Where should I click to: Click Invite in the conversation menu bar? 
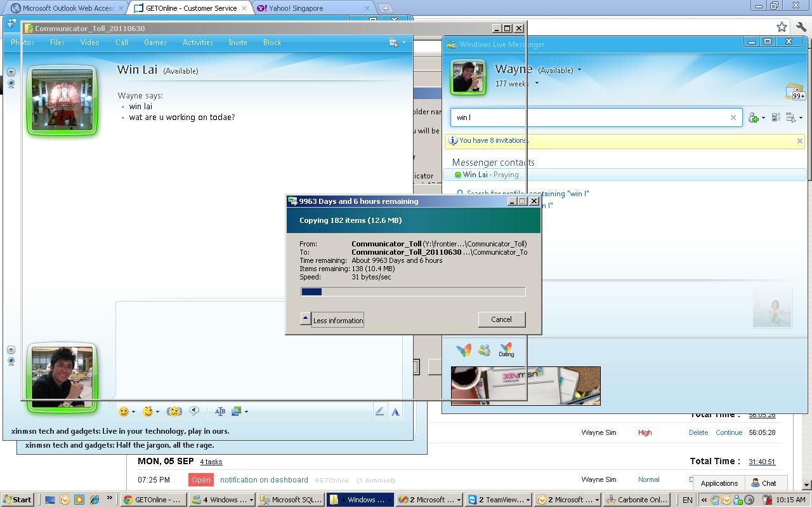coord(238,43)
